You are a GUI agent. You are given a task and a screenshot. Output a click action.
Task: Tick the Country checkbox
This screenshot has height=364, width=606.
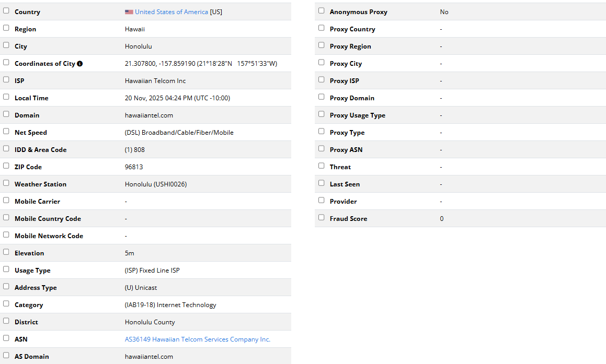point(6,10)
